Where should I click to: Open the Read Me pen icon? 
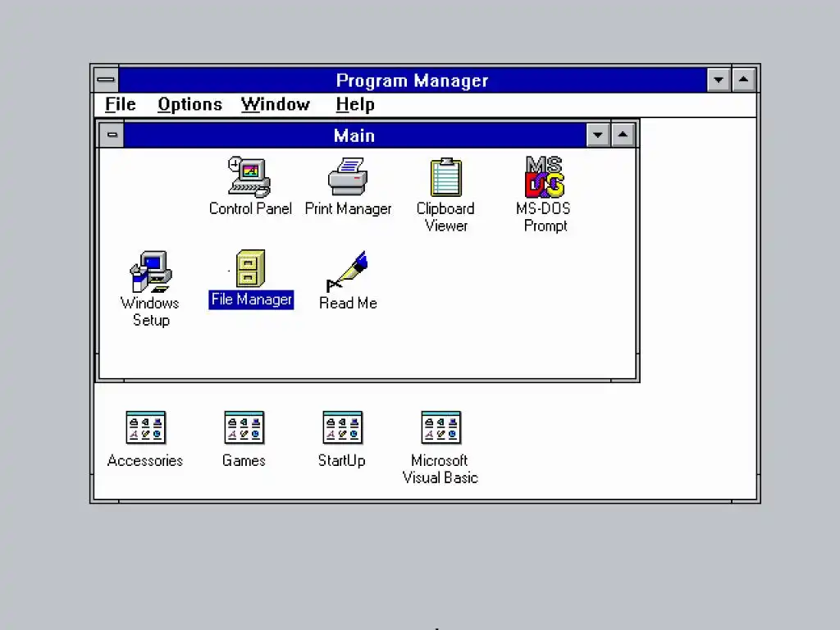click(348, 271)
